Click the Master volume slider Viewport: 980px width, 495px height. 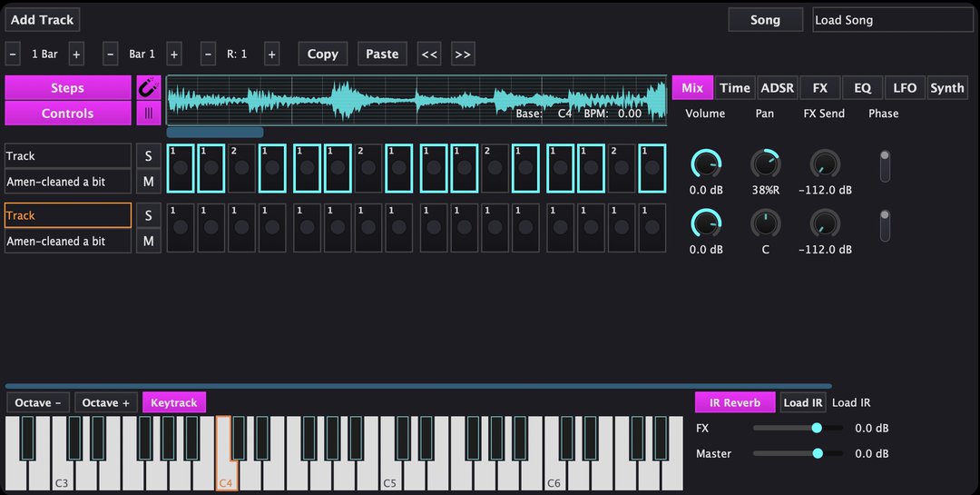click(788, 453)
